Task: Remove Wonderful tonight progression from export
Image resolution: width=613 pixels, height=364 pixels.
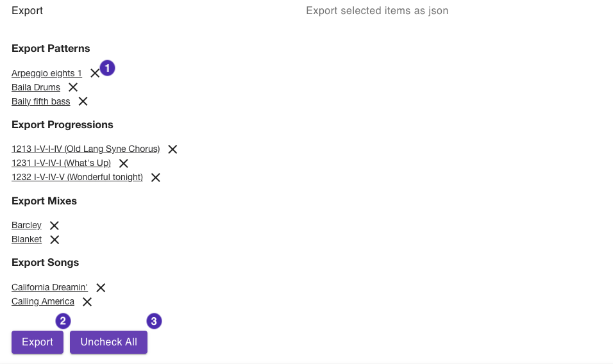Action: (x=156, y=178)
